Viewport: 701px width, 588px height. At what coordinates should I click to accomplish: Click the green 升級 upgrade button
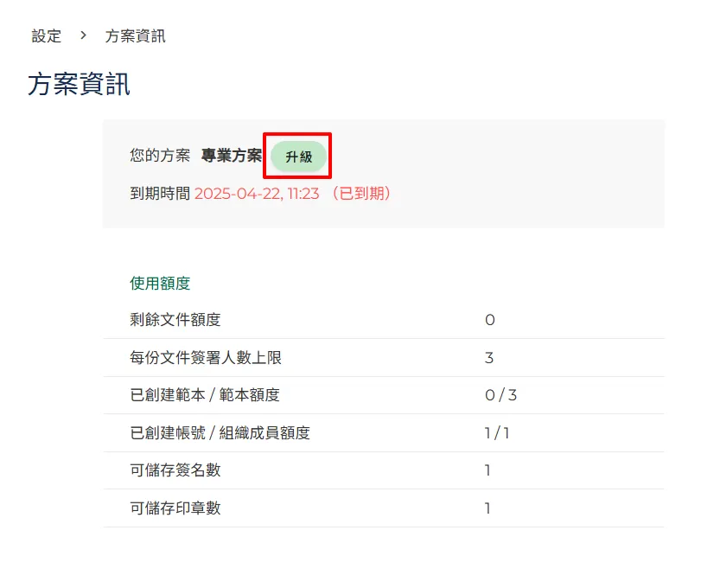point(298,157)
